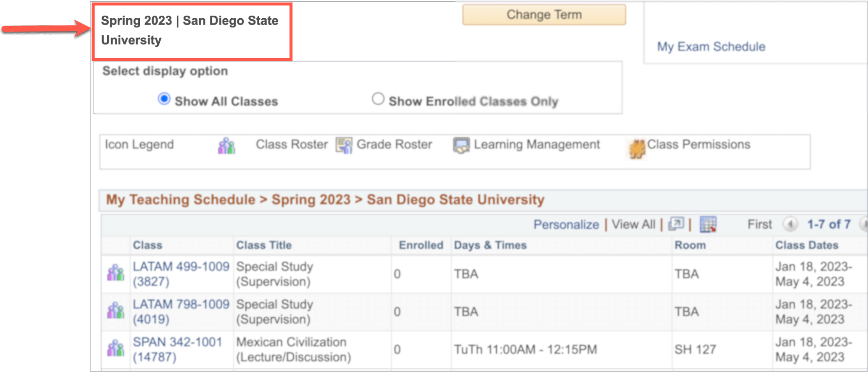This screenshot has height=372, width=868.
Task: Select the Mexican Civilization class title text
Action: coord(294,349)
